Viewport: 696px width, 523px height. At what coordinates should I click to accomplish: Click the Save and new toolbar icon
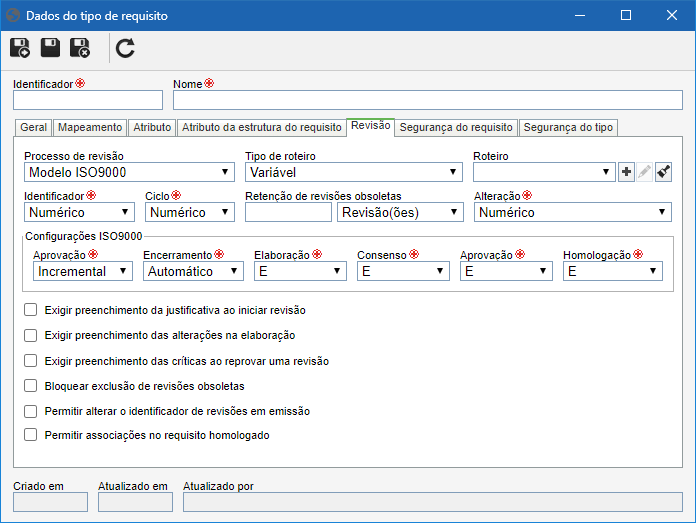pyautogui.click(x=20, y=48)
